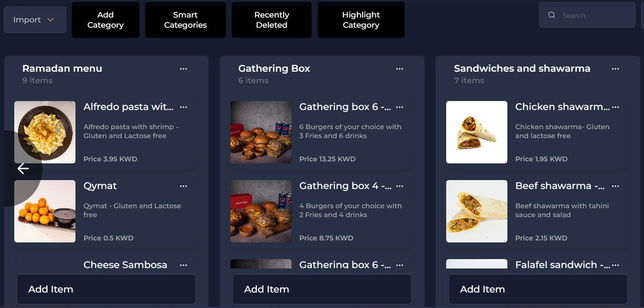Add Item to Gathering Box category

point(322,289)
